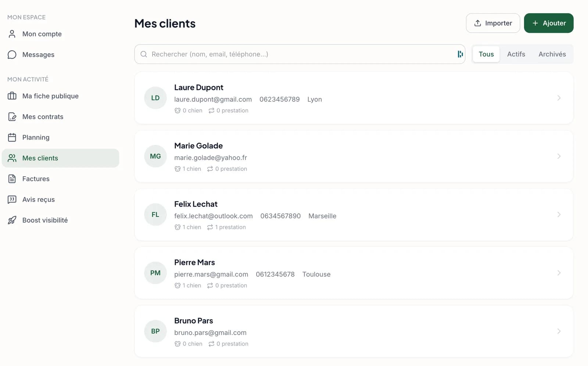This screenshot has height=366, width=588.
Task: Click email bruno.pars@gmail.com
Action: (x=210, y=333)
